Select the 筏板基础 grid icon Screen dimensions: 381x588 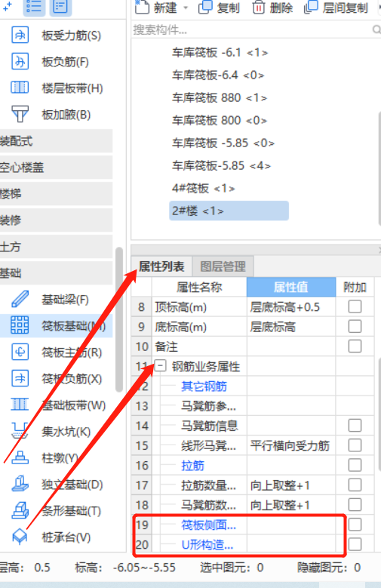(x=20, y=325)
